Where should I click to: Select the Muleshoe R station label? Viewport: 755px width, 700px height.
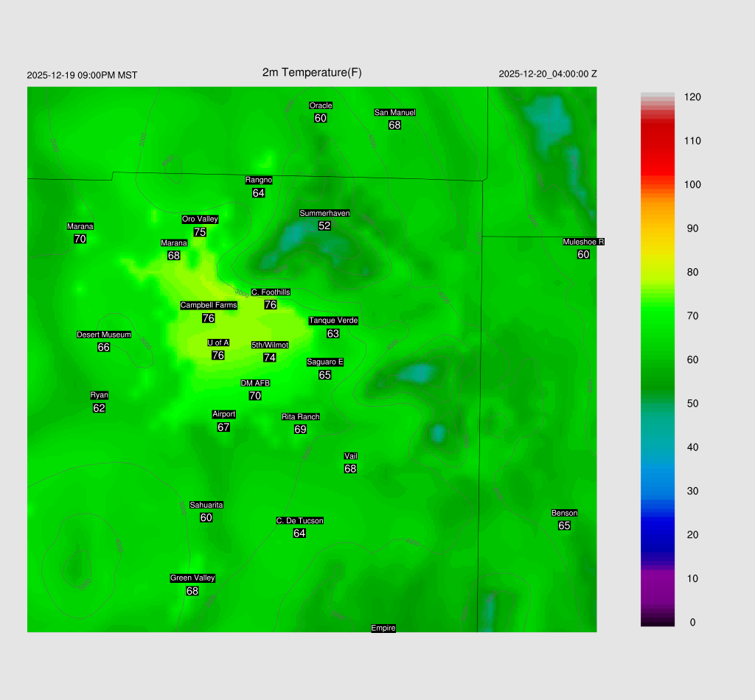(x=583, y=242)
